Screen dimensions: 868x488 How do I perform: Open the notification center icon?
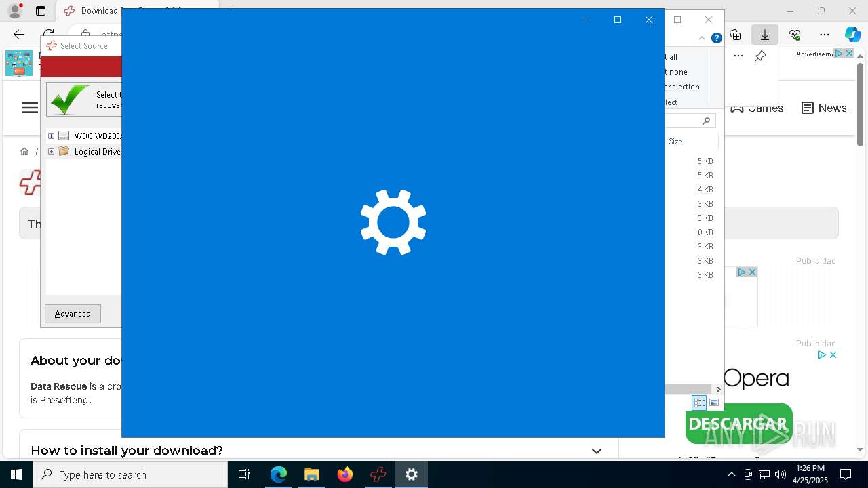846,474
